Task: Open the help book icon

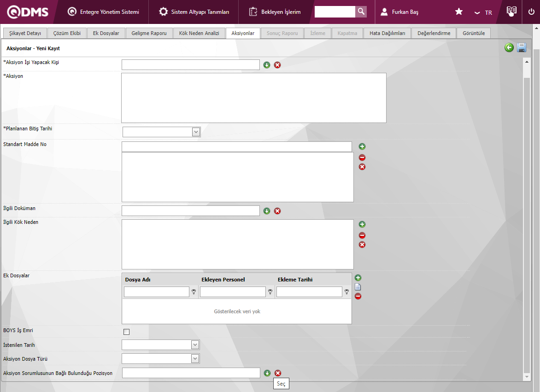Action: (511, 11)
